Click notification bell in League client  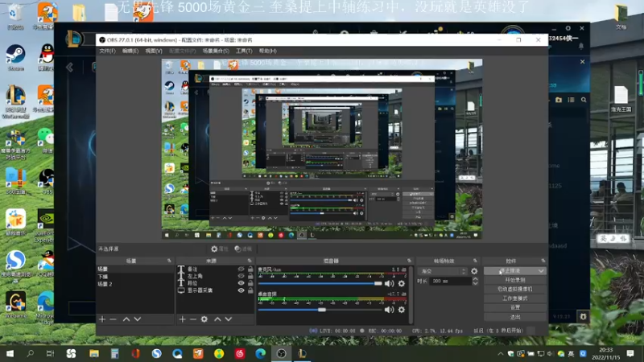(581, 47)
